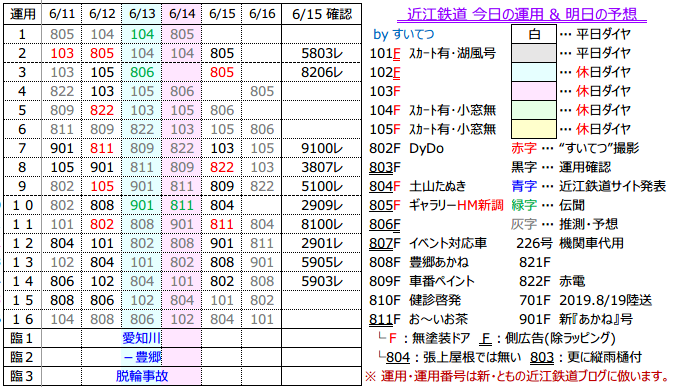Select the 6/14 column header
680x387 pixels.
tap(182, 14)
